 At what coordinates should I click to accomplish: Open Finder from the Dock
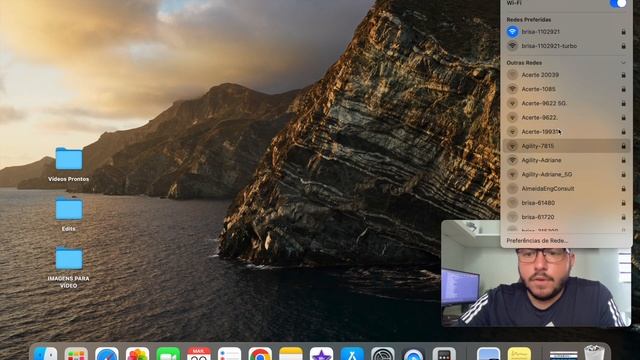click(45, 354)
